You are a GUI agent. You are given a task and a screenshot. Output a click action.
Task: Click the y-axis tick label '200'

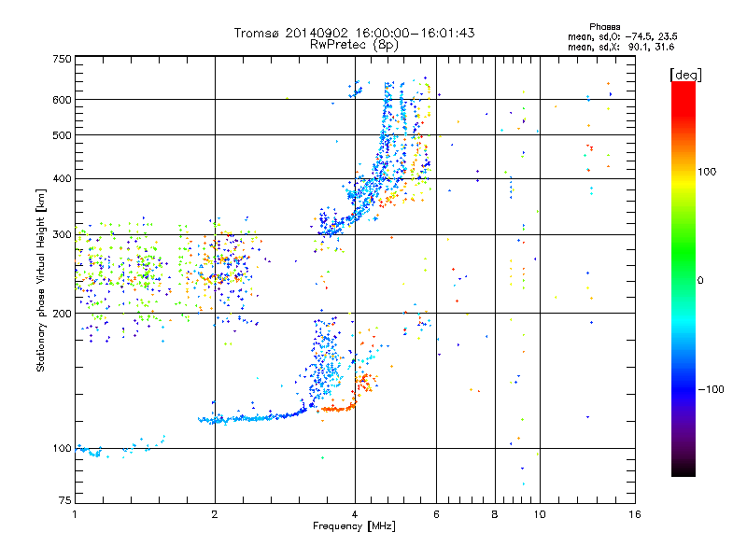pos(62,314)
